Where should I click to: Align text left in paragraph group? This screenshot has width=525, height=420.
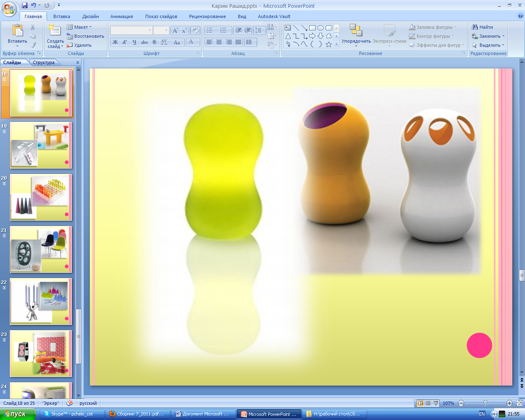point(210,42)
